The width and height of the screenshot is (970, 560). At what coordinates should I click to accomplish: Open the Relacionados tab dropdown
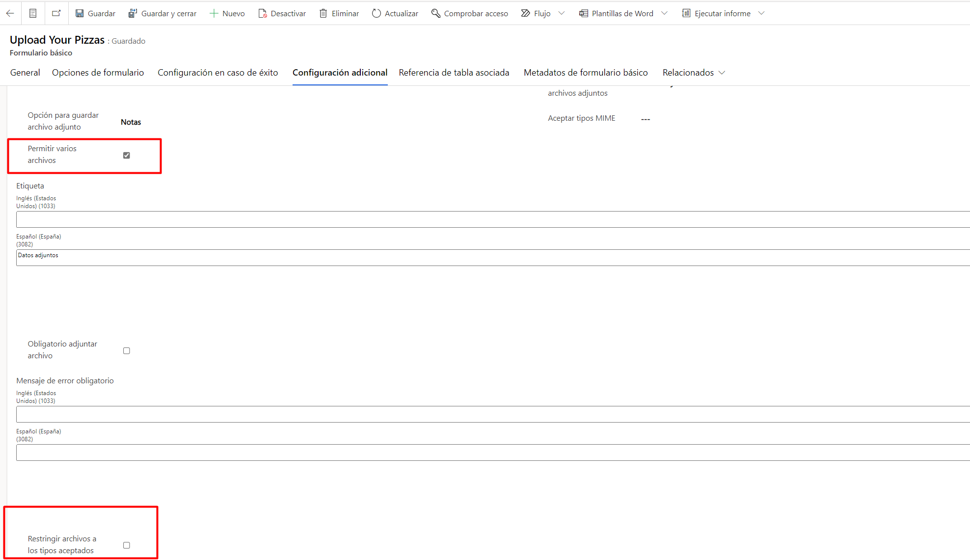click(x=694, y=73)
